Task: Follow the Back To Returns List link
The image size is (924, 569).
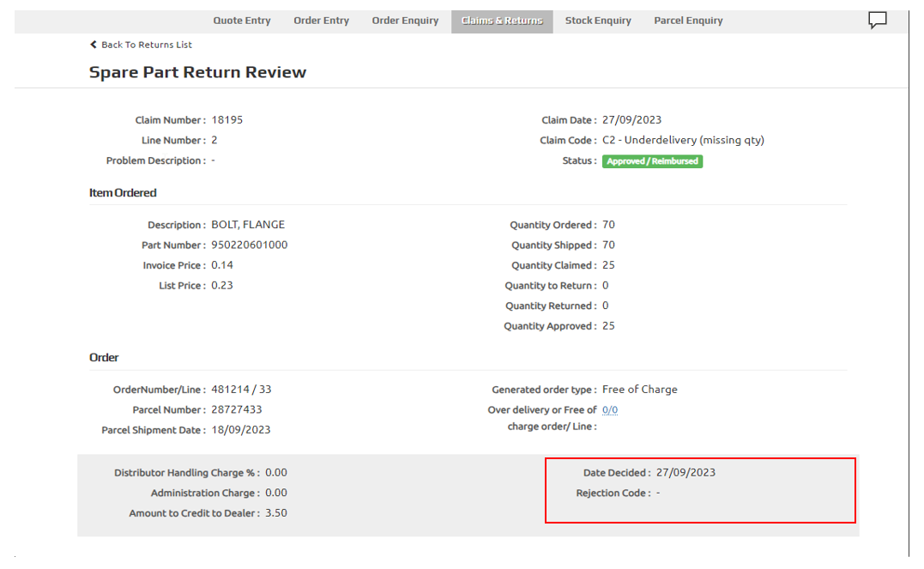Action: click(147, 45)
